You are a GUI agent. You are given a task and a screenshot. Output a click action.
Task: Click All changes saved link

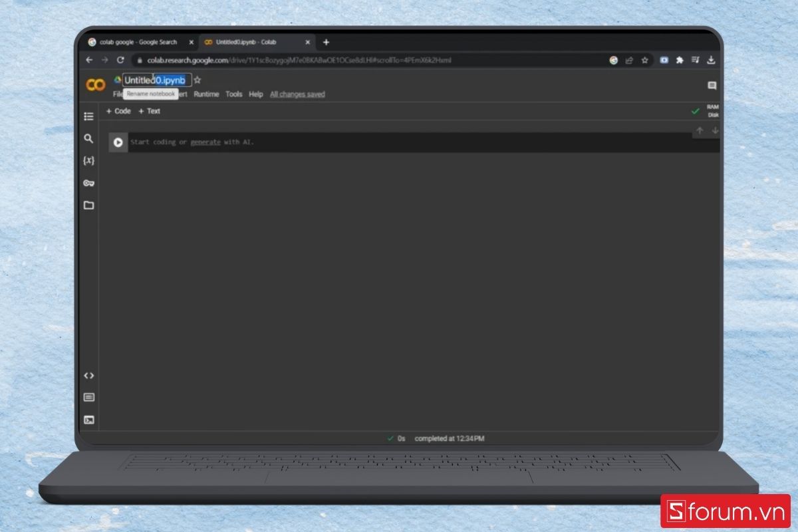tap(297, 94)
